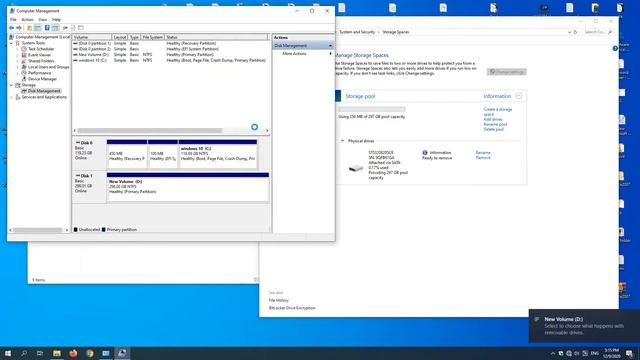Screen dimensions: 640x360
Task: Select the New Volume (D:) partition block
Action: pos(188,187)
